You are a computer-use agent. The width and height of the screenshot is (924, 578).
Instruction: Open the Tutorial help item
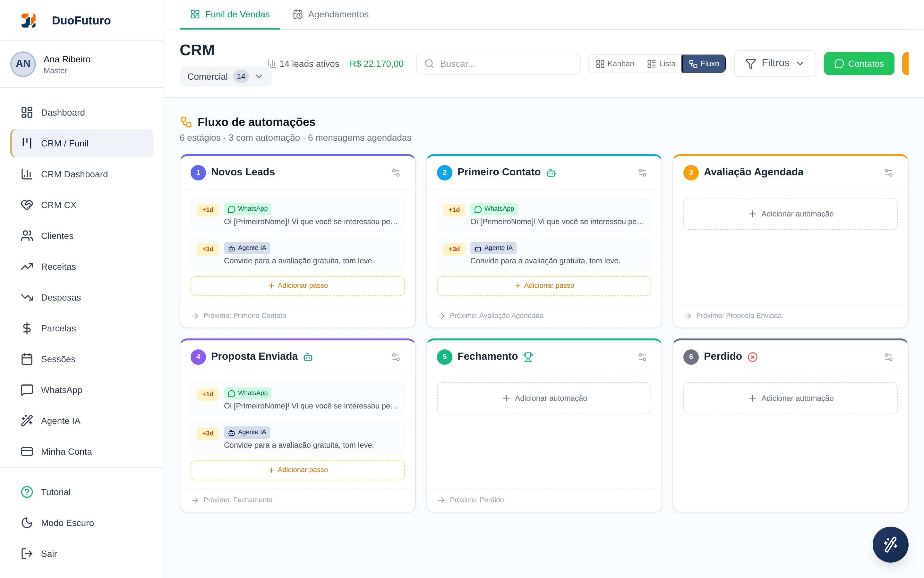(82, 492)
